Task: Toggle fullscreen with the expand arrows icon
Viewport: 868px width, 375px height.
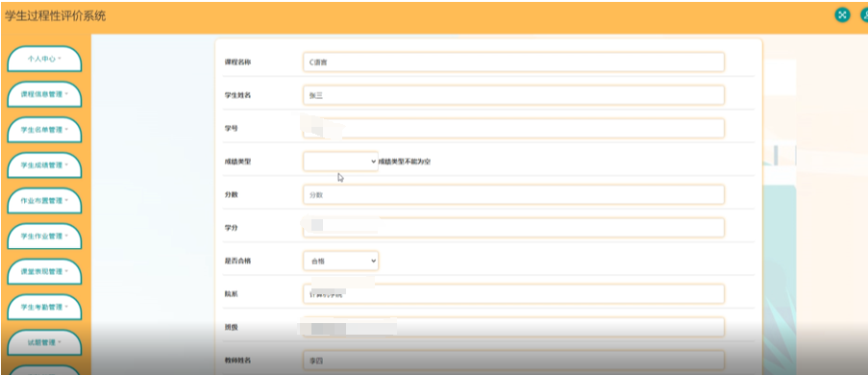Action: coord(842,15)
